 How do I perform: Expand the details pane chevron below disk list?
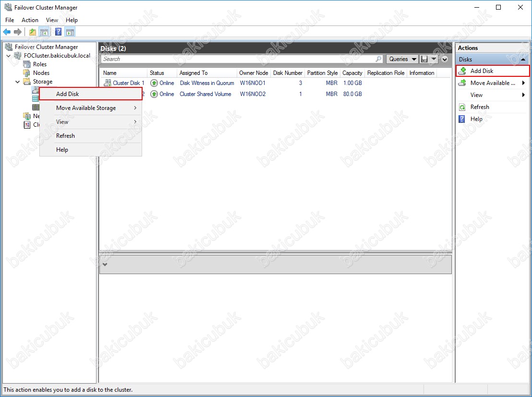point(105,265)
